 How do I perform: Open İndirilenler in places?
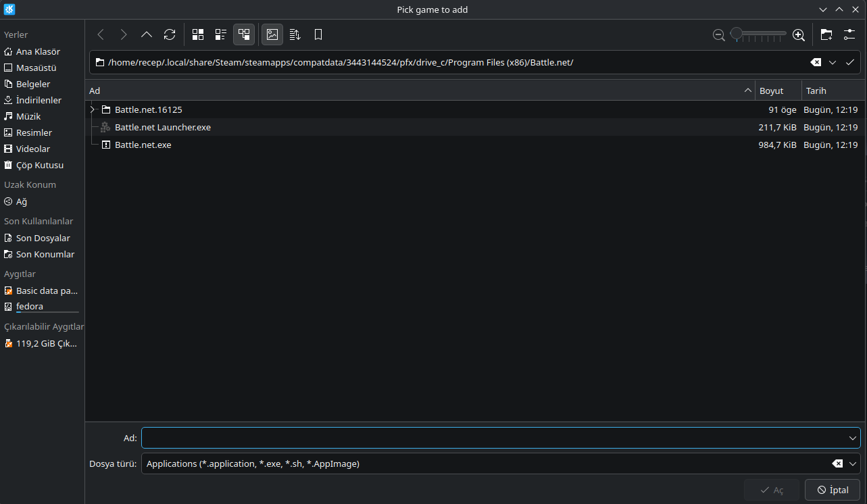click(42, 100)
